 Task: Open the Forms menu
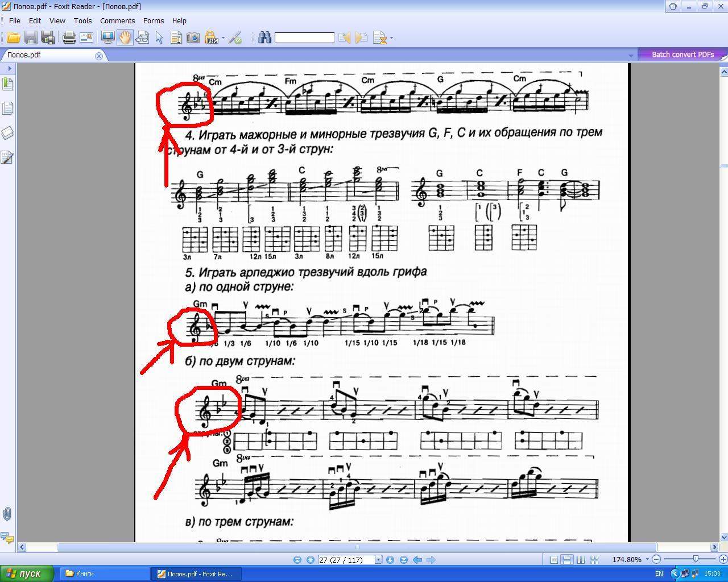click(154, 20)
